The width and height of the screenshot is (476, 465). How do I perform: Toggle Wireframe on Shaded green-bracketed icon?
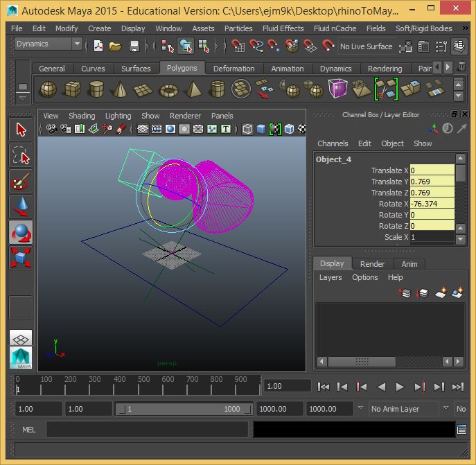pos(275,129)
